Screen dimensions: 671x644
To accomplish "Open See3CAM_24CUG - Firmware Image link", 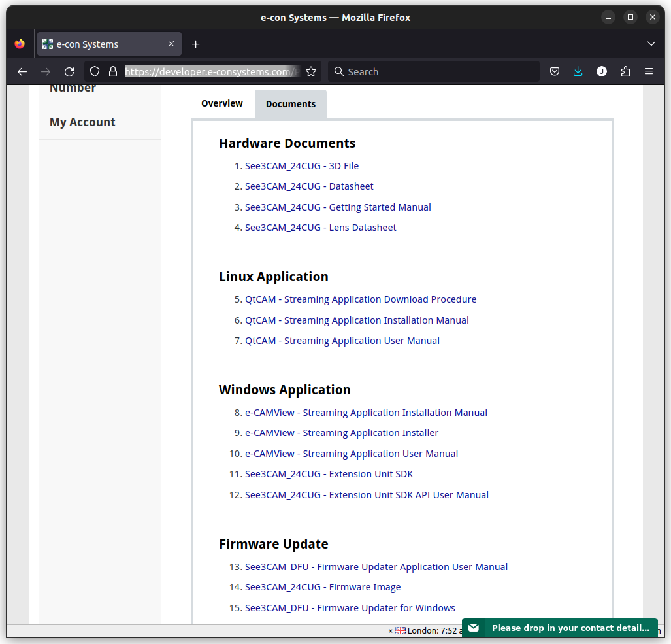I will (323, 588).
